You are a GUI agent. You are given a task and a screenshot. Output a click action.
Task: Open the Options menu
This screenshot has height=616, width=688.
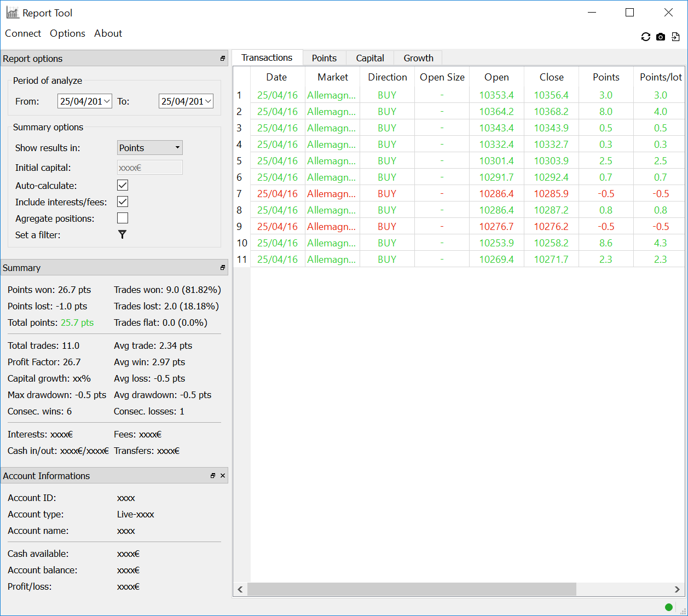tap(67, 33)
